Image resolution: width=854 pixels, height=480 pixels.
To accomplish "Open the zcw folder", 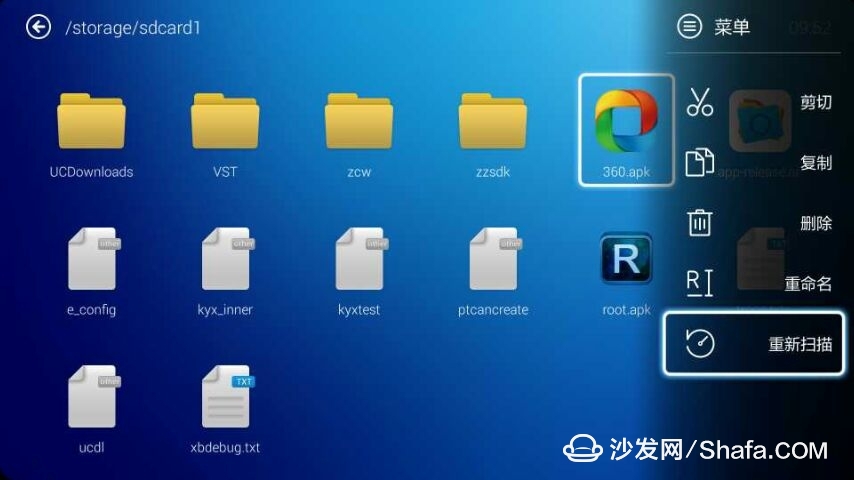I will (x=359, y=121).
